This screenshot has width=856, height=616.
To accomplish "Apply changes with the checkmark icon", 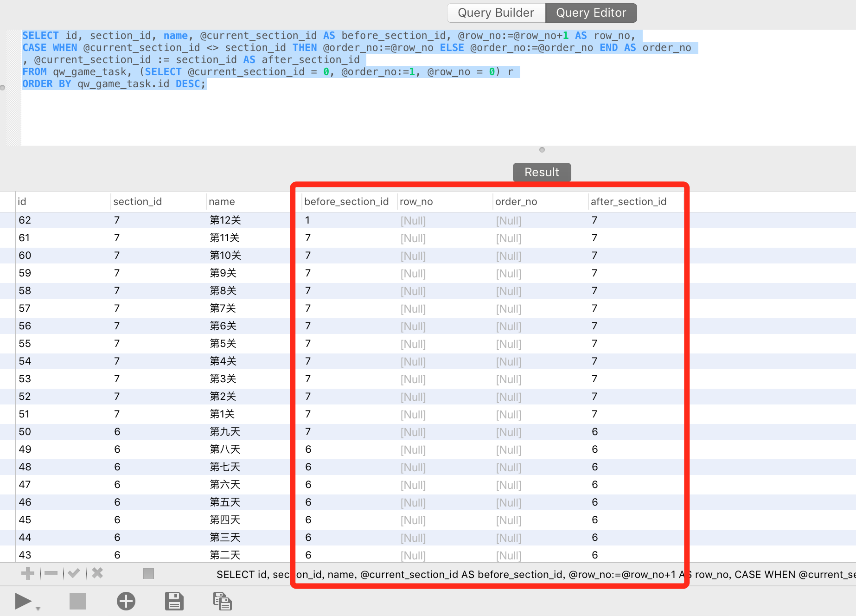I will pyautogui.click(x=74, y=573).
